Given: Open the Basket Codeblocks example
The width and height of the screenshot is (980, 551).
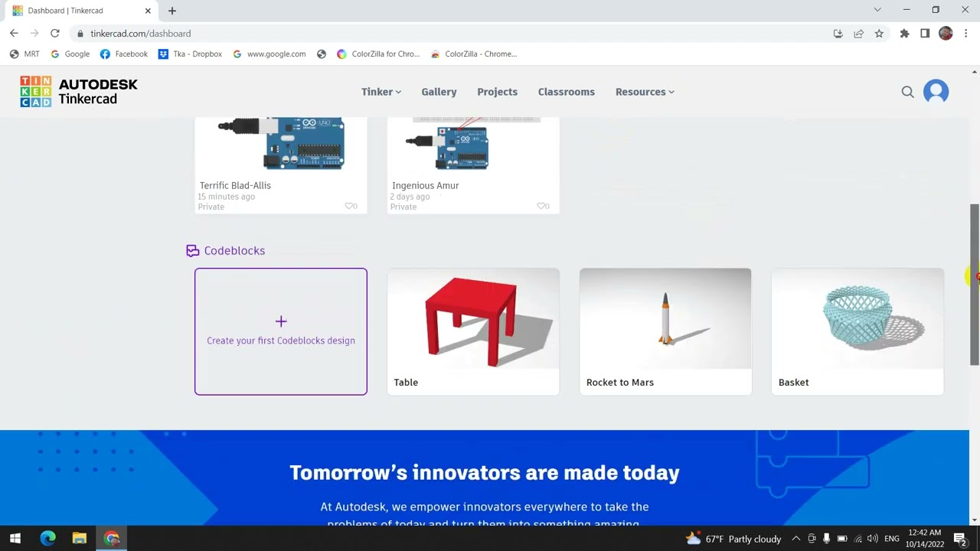Looking at the screenshot, I should [x=857, y=331].
